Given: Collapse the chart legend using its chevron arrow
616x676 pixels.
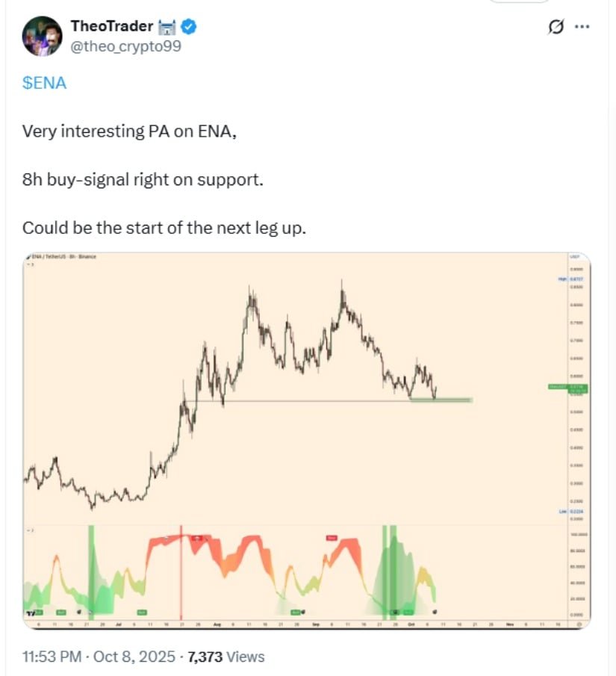Looking at the screenshot, I should click(28, 263).
